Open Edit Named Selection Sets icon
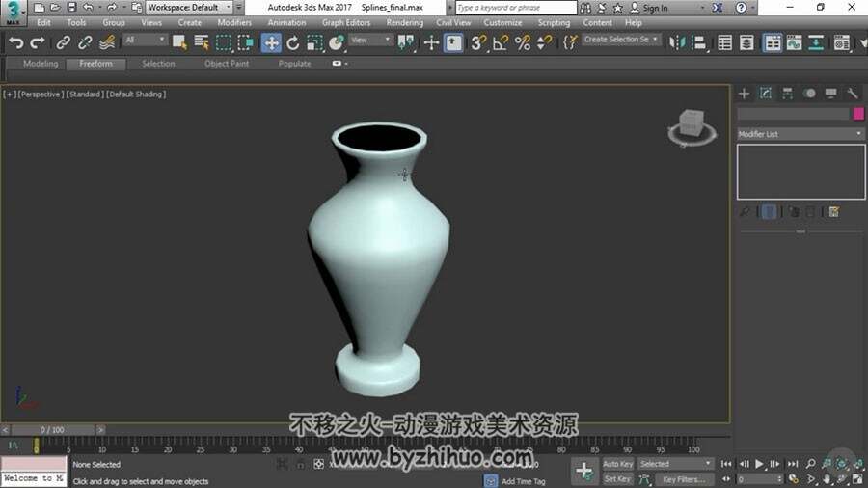Viewport: 868px width, 488px height. 570,42
